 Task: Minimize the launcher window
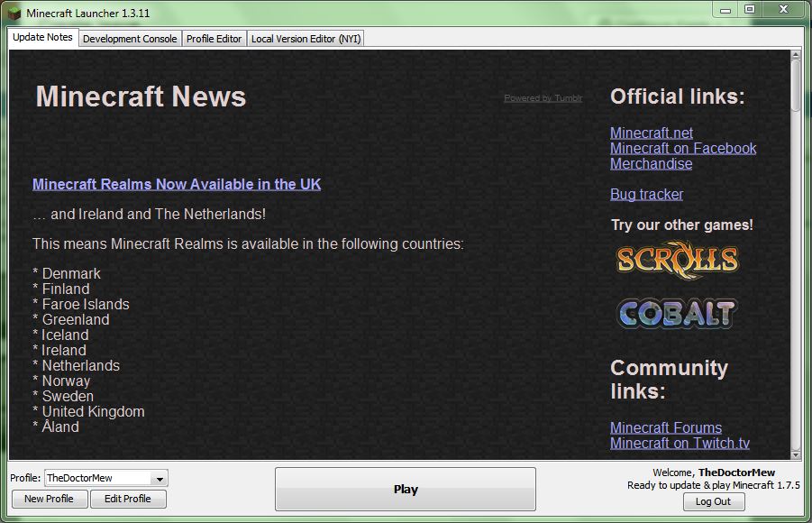point(725,9)
